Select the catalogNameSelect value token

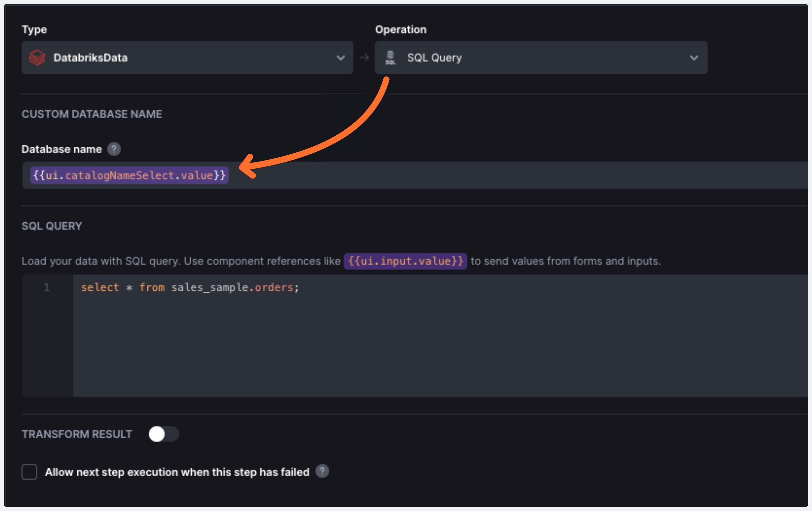pyautogui.click(x=130, y=175)
